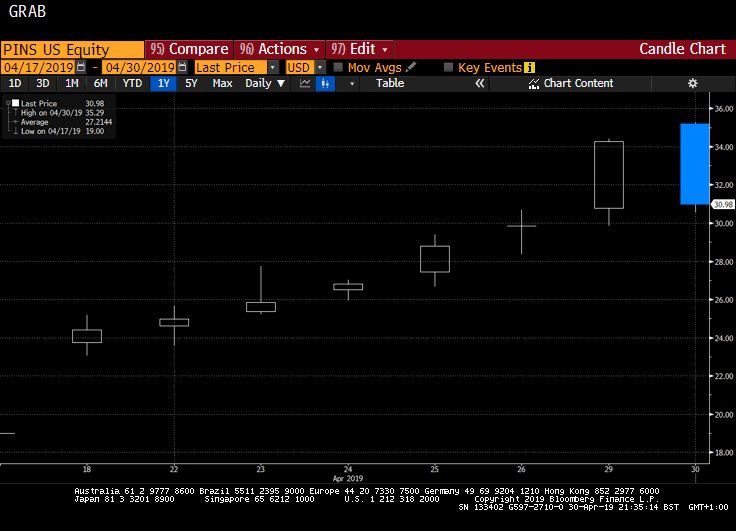Image resolution: width=736 pixels, height=531 pixels.
Task: Click the April 24 candle
Action: point(348,286)
